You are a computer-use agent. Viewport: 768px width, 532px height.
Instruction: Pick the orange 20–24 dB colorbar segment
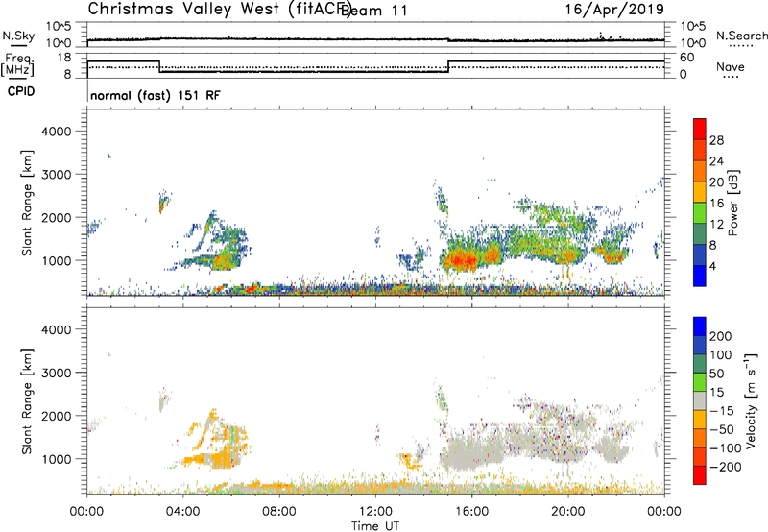[700, 171]
